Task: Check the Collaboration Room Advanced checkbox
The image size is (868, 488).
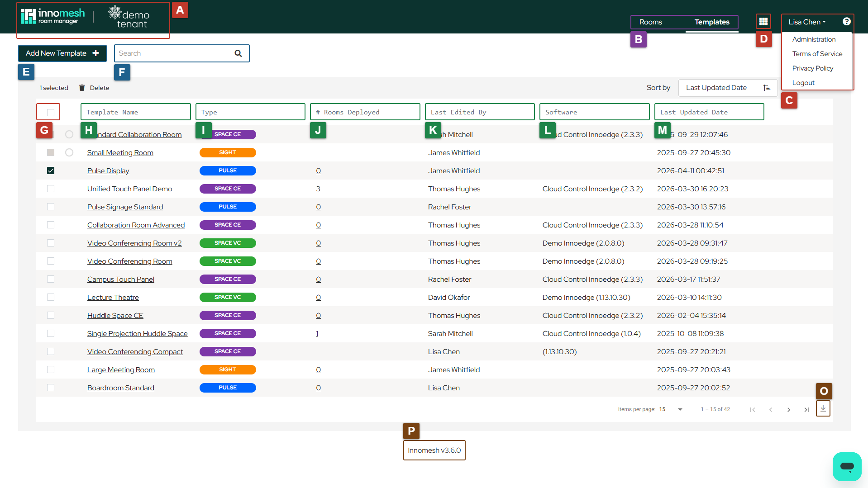Action: click(x=51, y=225)
